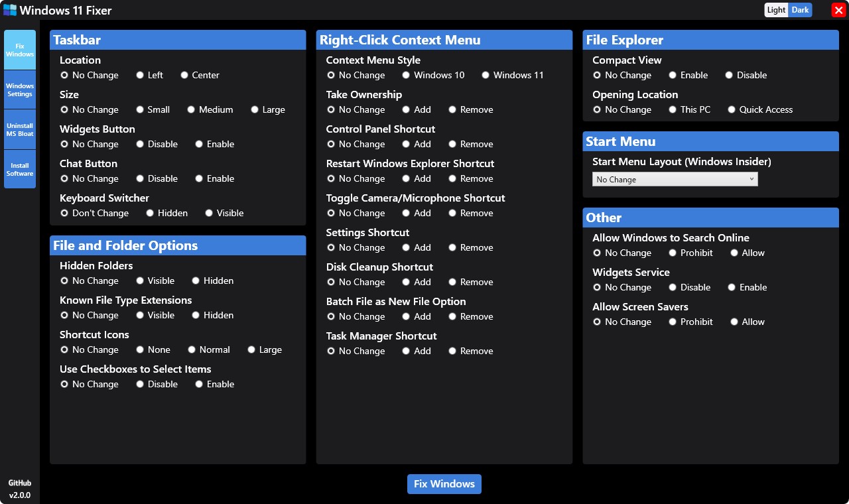Set Hidden Folders to Hidden

(213, 281)
